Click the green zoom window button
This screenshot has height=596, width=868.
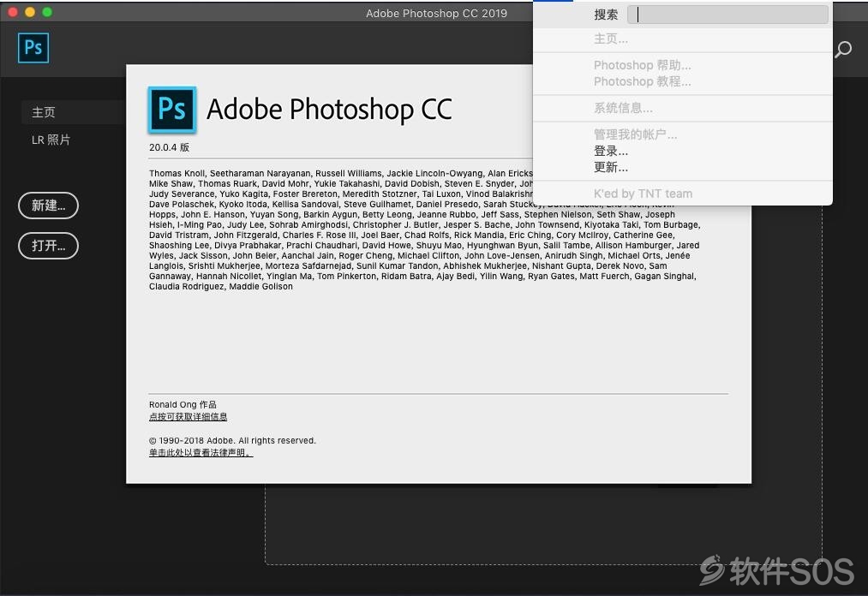click(47, 12)
